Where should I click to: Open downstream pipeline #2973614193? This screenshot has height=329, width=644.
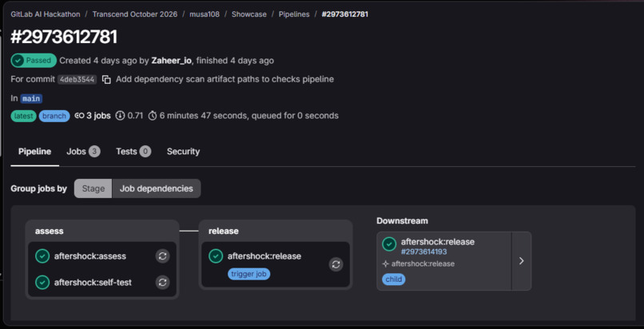[x=423, y=252]
